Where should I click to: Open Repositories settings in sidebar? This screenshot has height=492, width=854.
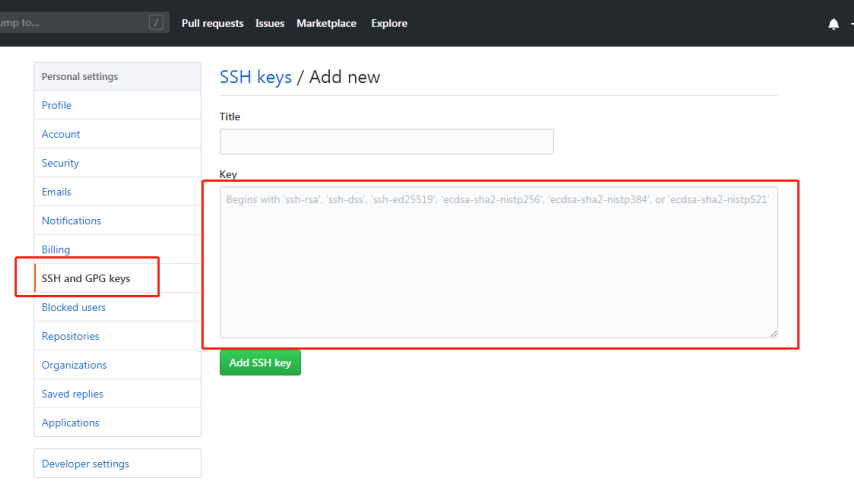117,336
